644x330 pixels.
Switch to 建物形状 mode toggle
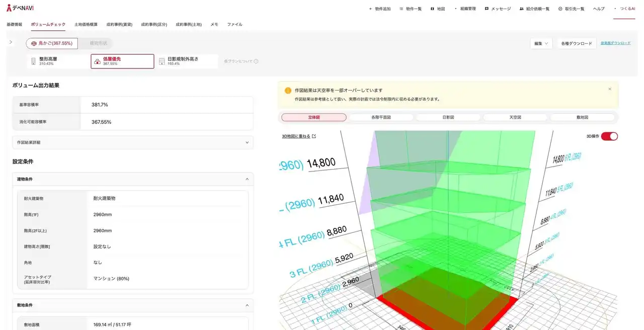[98, 43]
